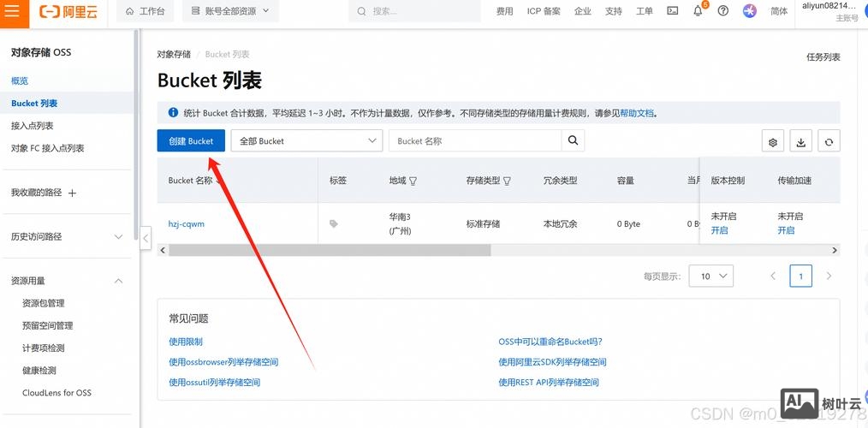Enable versioning 开启 link under 版本控制
Image resolution: width=868 pixels, height=428 pixels.
tap(719, 230)
